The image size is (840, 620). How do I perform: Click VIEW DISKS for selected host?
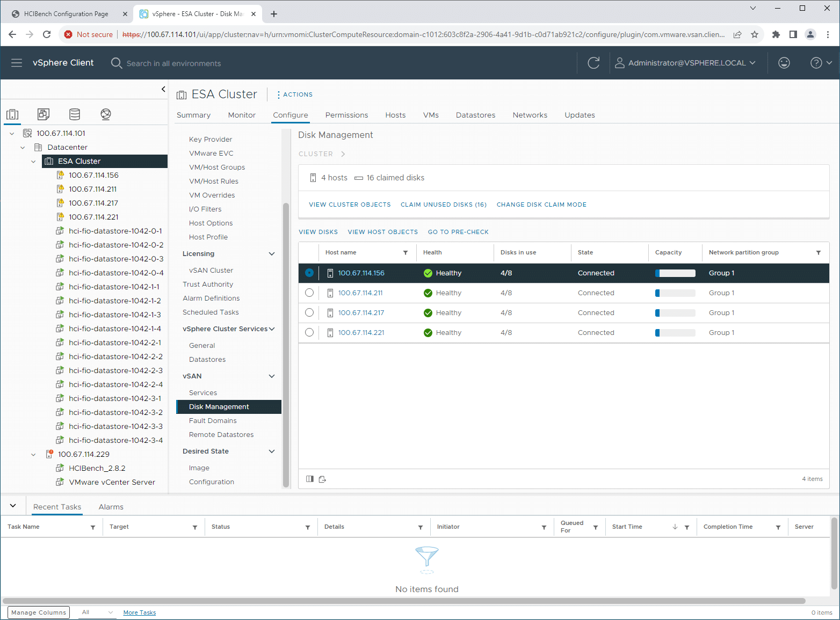pyautogui.click(x=318, y=232)
